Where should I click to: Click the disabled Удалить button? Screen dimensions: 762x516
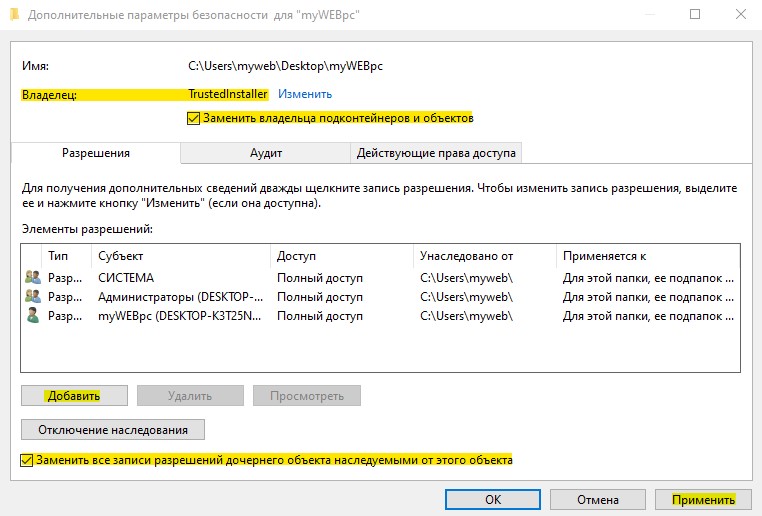190,396
